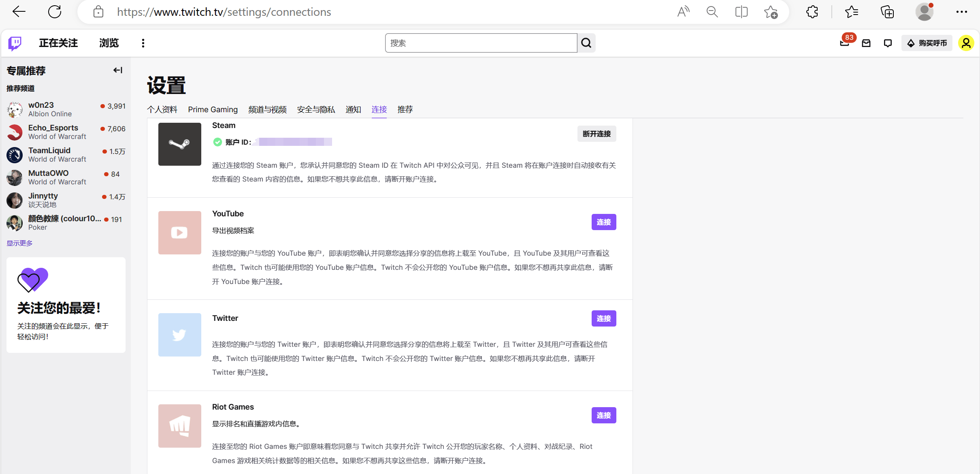980x474 pixels.
Task: Click the profile avatar in Twitch header
Action: pyautogui.click(x=966, y=43)
